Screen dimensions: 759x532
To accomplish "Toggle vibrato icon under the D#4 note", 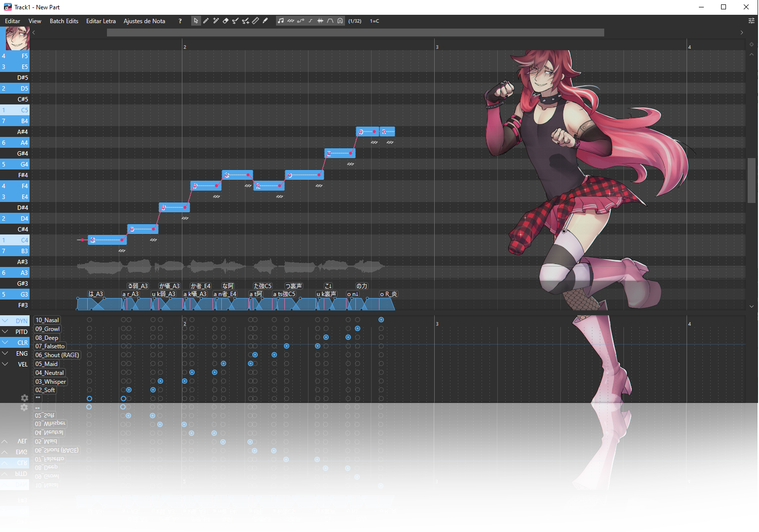I will point(185,218).
